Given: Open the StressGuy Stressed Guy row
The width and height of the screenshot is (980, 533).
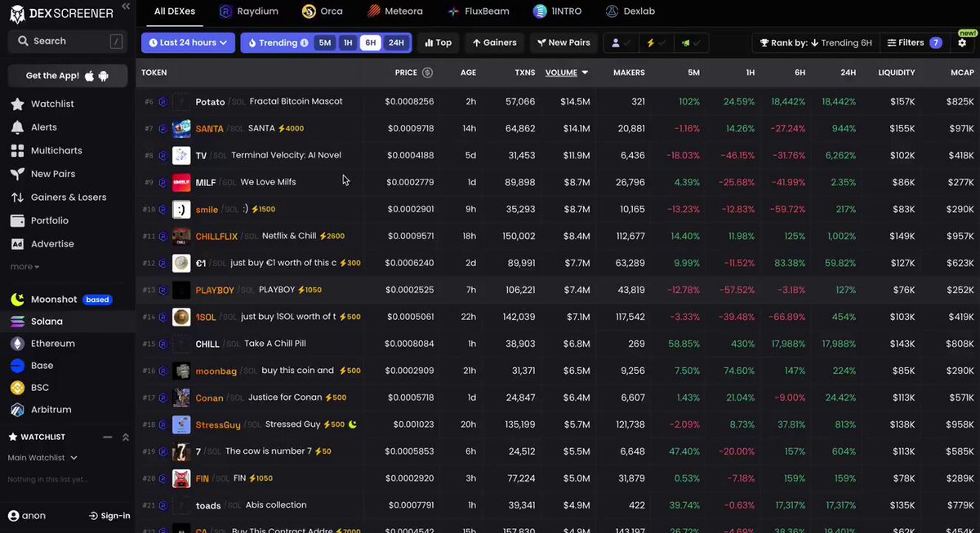Looking at the screenshot, I should (x=558, y=424).
